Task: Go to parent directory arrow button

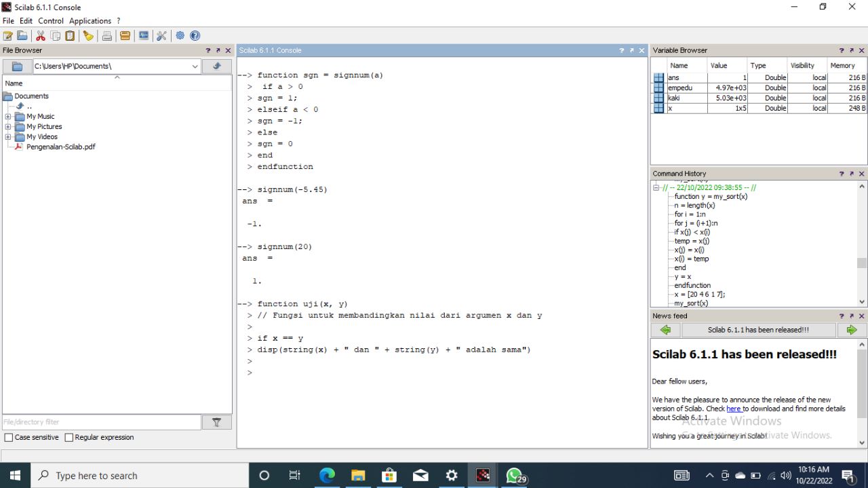Action: point(217,67)
